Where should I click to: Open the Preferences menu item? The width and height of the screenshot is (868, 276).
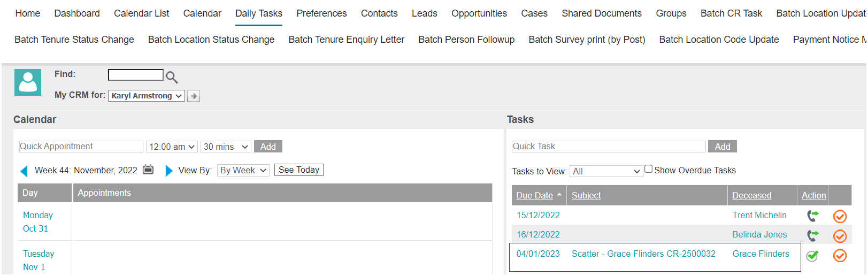[x=321, y=13]
